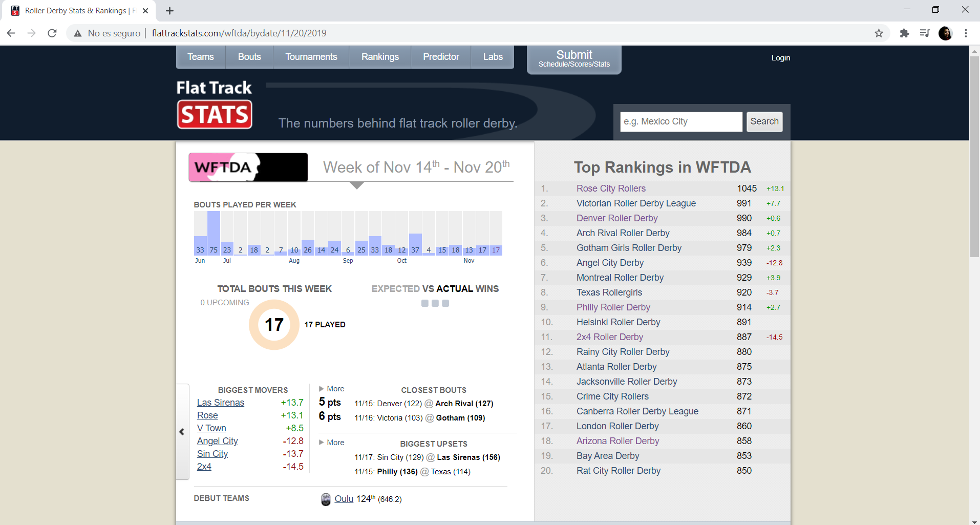Open the Teams menu
Image resolution: width=980 pixels, height=525 pixels.
coord(201,57)
